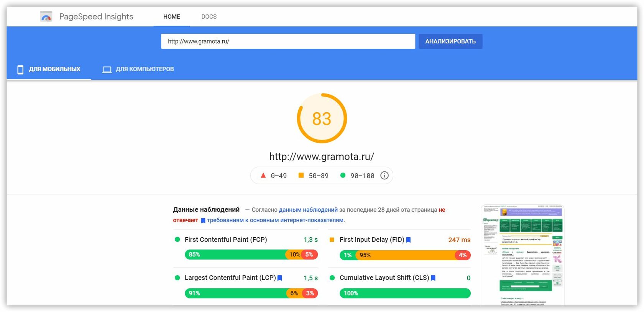Click the Данные наблюдений heading

(206, 210)
